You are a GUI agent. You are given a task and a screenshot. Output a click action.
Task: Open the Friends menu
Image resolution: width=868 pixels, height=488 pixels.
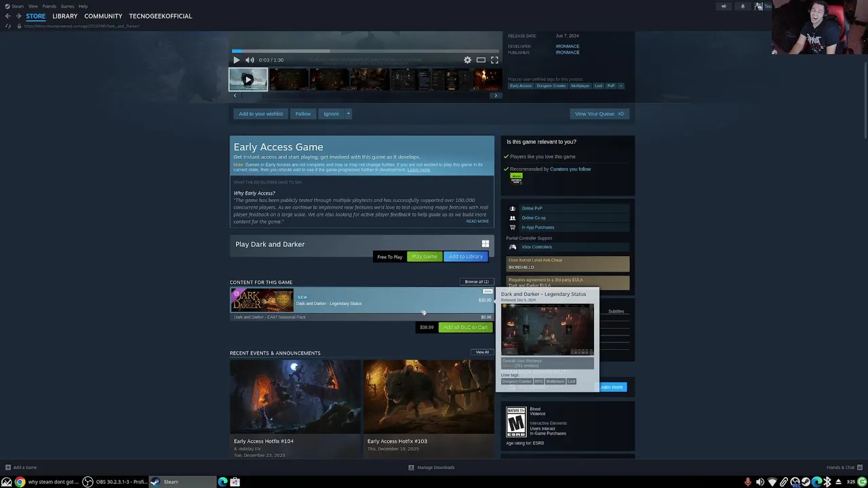click(50, 6)
